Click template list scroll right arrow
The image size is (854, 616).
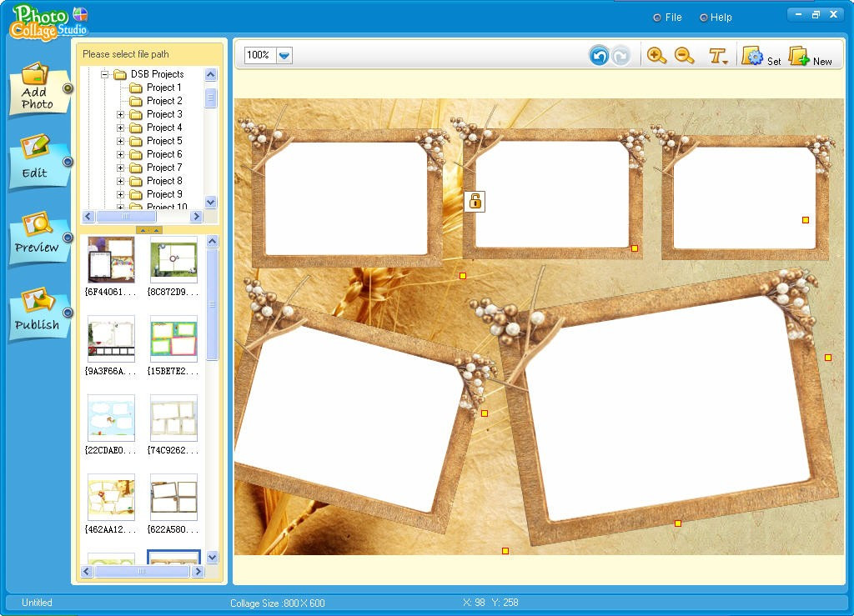pos(198,571)
